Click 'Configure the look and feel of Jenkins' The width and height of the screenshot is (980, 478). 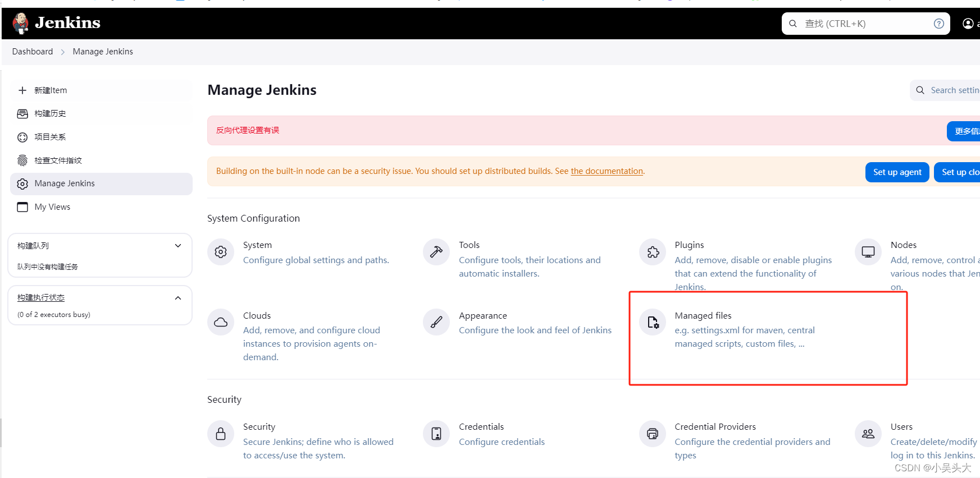click(535, 330)
